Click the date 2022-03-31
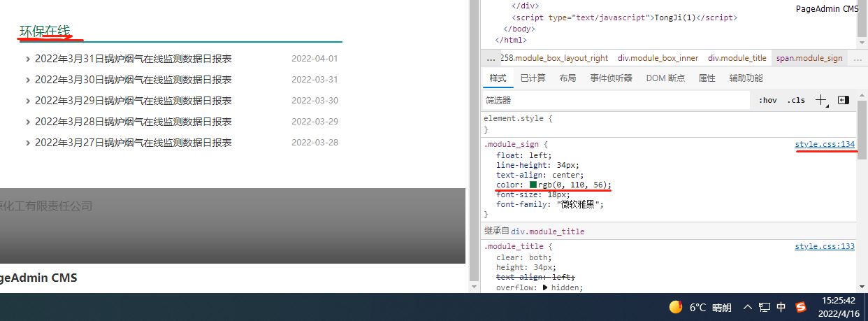 click(314, 80)
